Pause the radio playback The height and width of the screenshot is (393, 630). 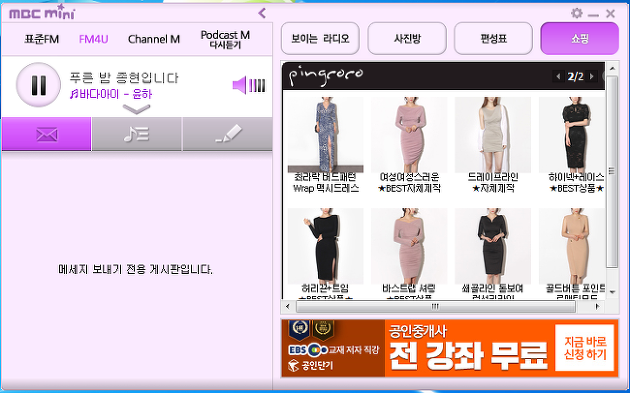[39, 85]
